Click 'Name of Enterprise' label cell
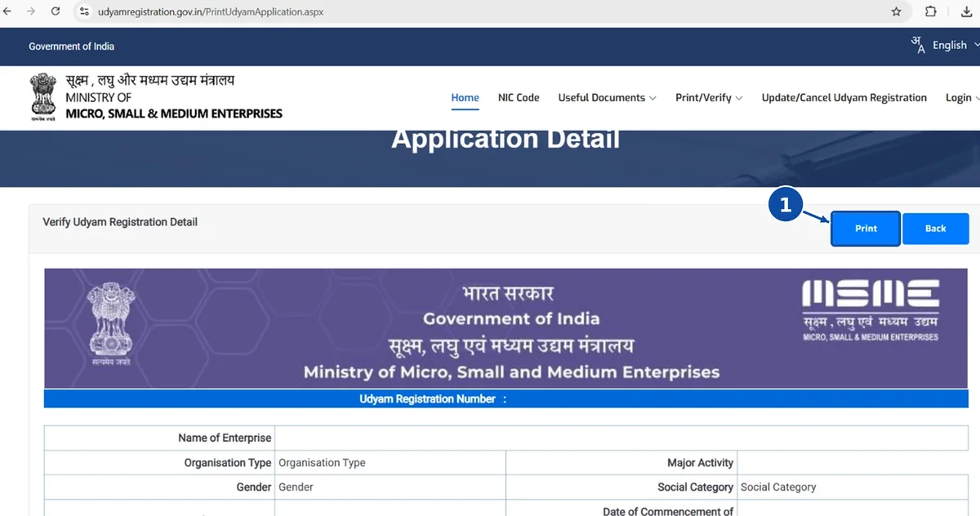 click(159, 438)
